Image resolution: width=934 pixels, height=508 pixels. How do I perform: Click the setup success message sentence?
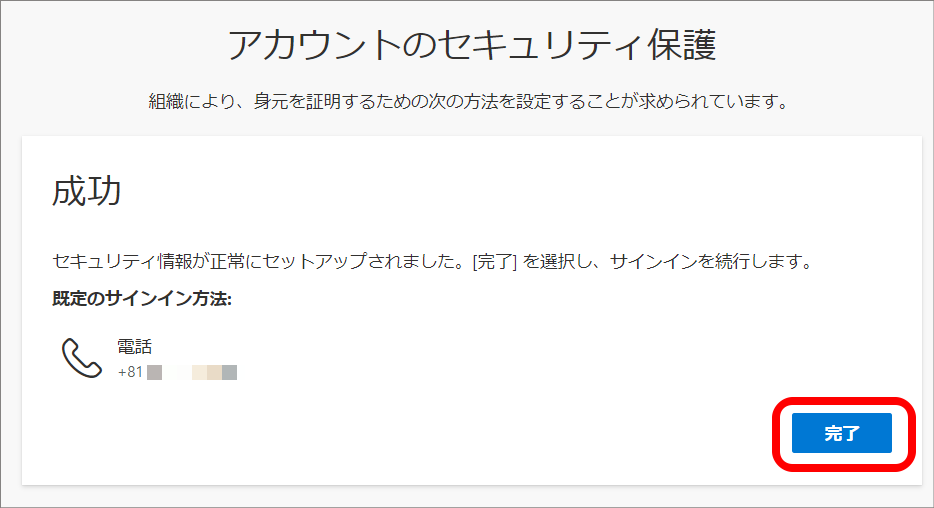(432, 261)
